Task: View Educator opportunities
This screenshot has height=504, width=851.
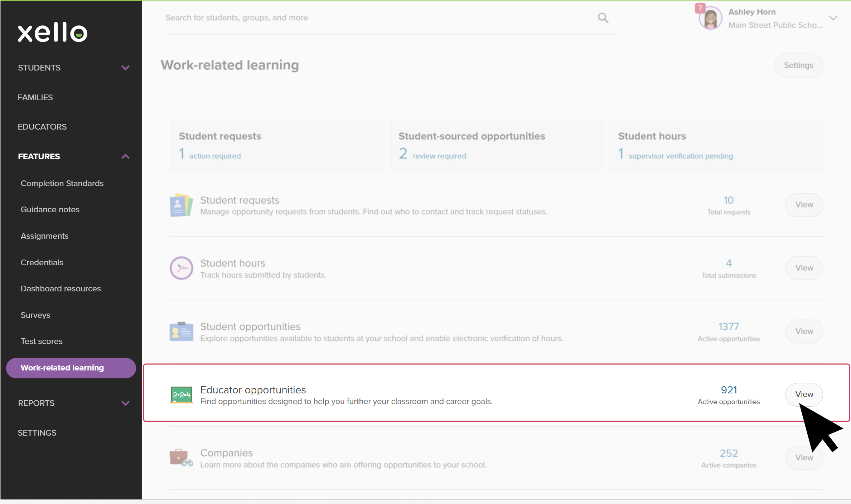Action: pyautogui.click(x=804, y=394)
